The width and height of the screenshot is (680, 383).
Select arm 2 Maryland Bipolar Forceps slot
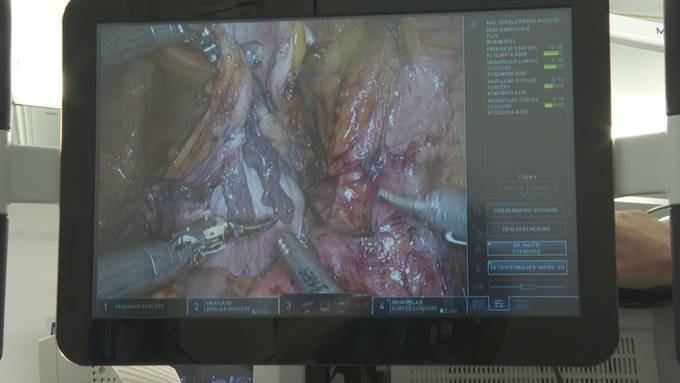(234, 307)
